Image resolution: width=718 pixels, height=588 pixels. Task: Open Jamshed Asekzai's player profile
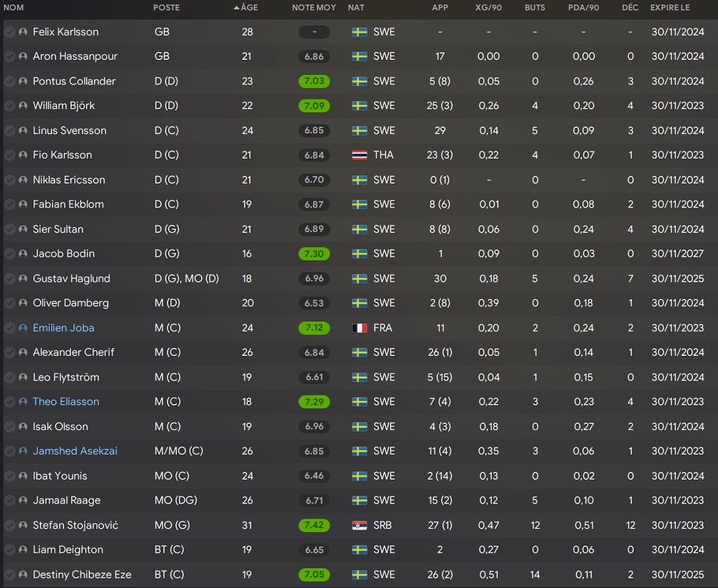75,451
